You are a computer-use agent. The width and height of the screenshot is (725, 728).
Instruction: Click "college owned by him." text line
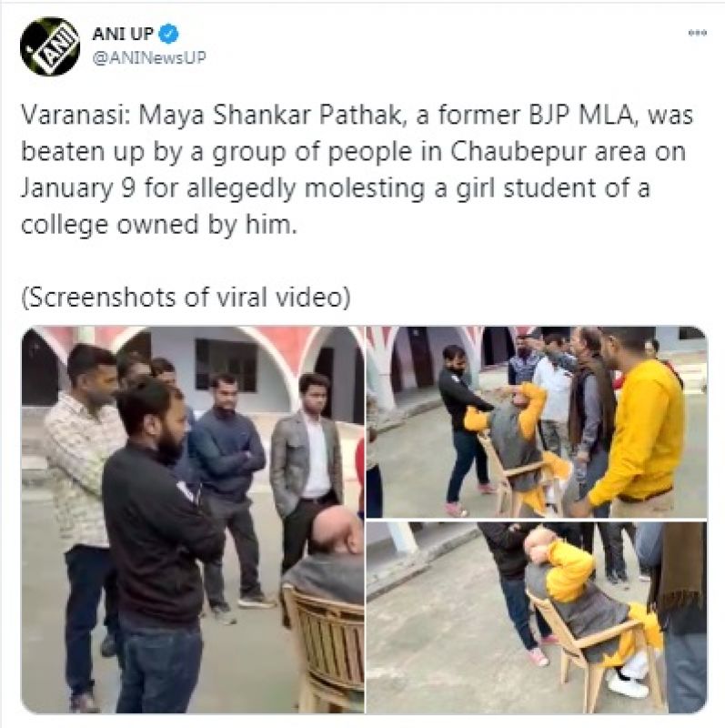point(159,226)
